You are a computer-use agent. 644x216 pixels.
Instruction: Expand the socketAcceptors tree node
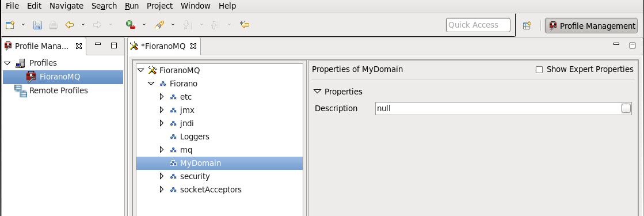(161, 190)
